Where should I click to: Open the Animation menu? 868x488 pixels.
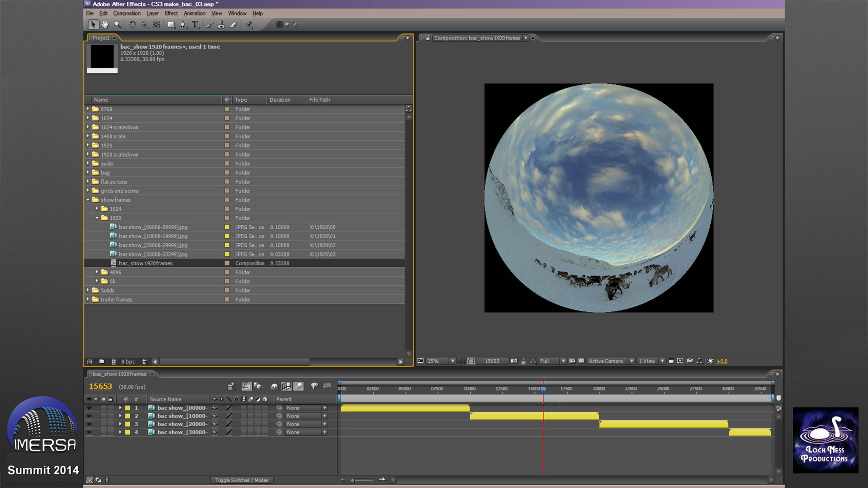click(x=194, y=13)
